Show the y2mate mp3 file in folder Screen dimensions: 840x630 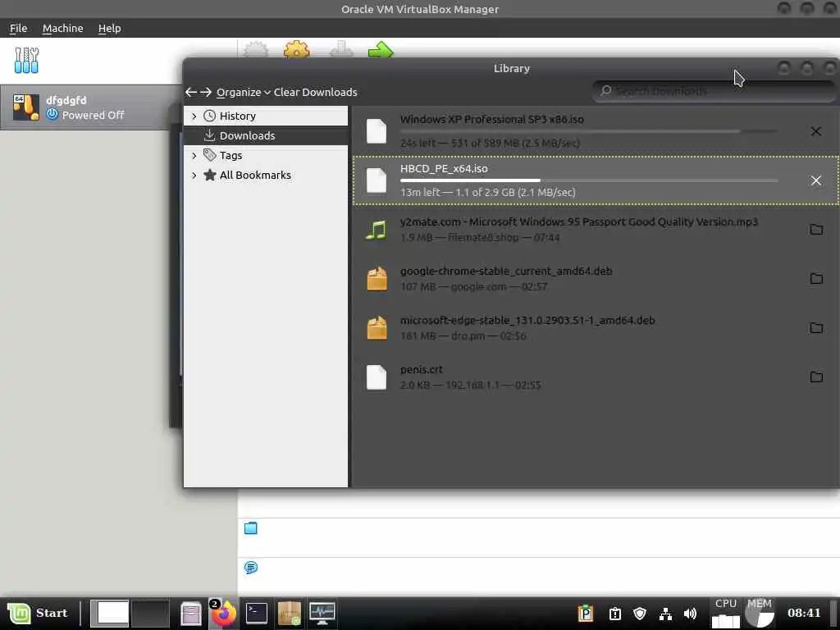(816, 230)
